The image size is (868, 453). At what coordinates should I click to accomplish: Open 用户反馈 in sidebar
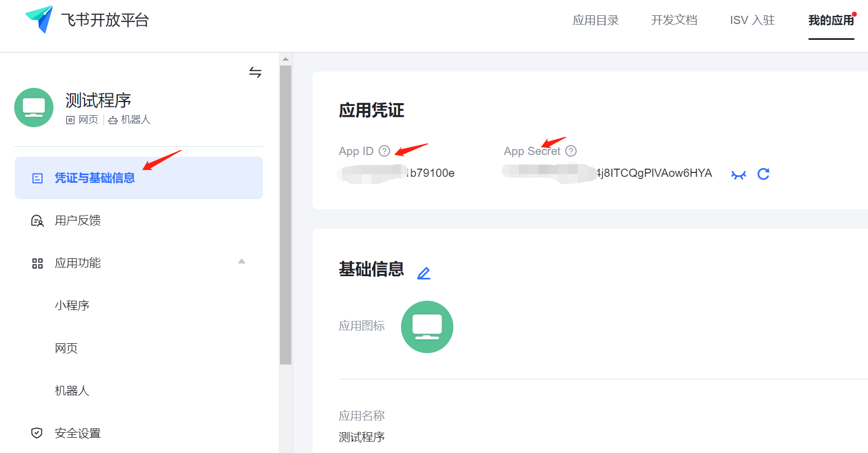tap(77, 220)
